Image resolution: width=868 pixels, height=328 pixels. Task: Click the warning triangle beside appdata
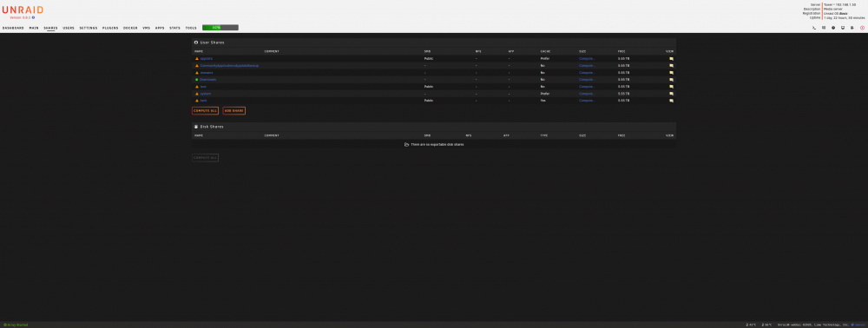pos(196,58)
